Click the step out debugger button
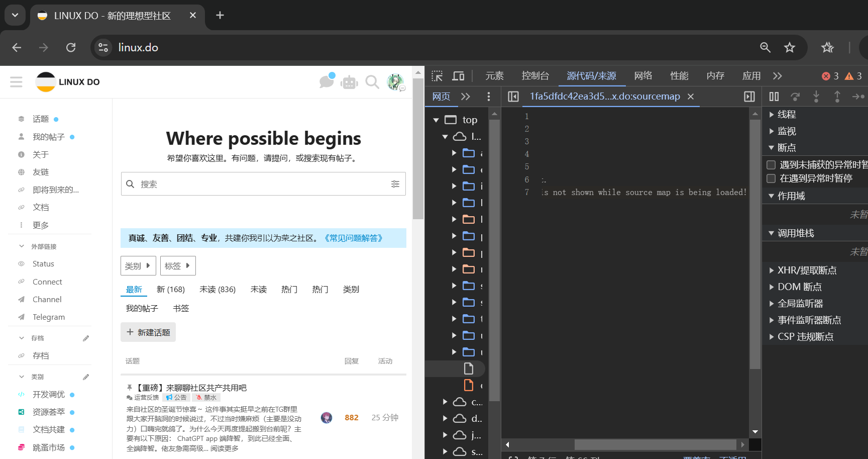Screen dimensions: 868x459 pos(837,97)
